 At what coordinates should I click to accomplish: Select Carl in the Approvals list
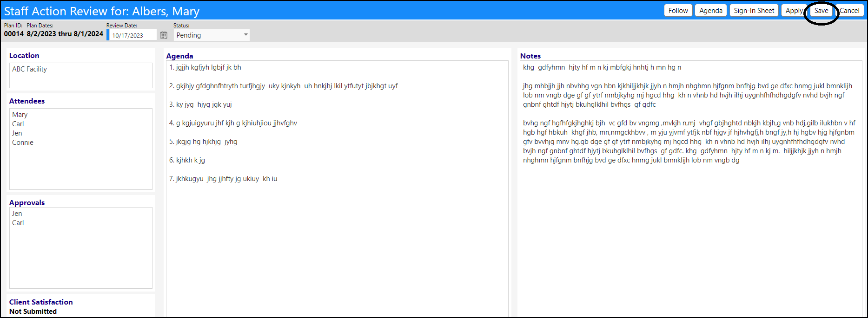point(18,223)
